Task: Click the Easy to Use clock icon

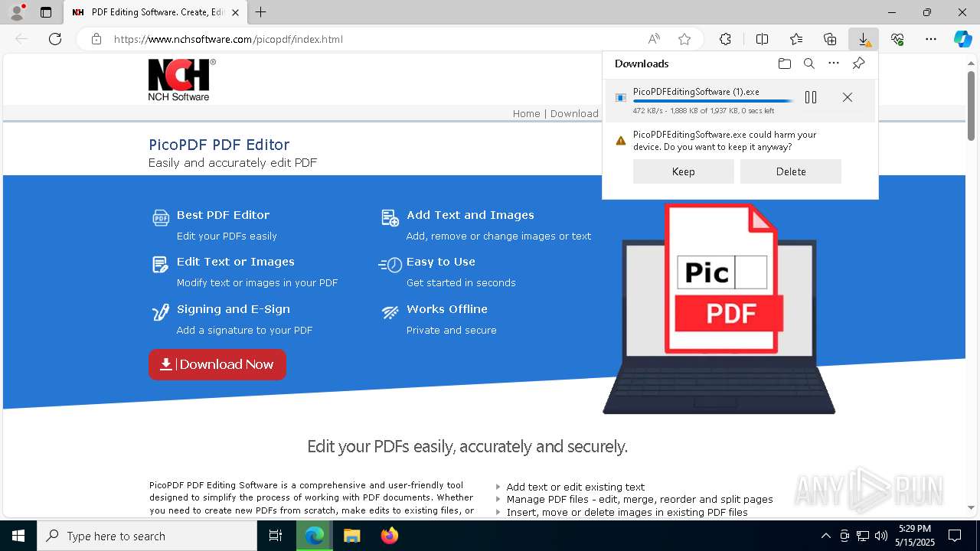Action: coord(390,265)
